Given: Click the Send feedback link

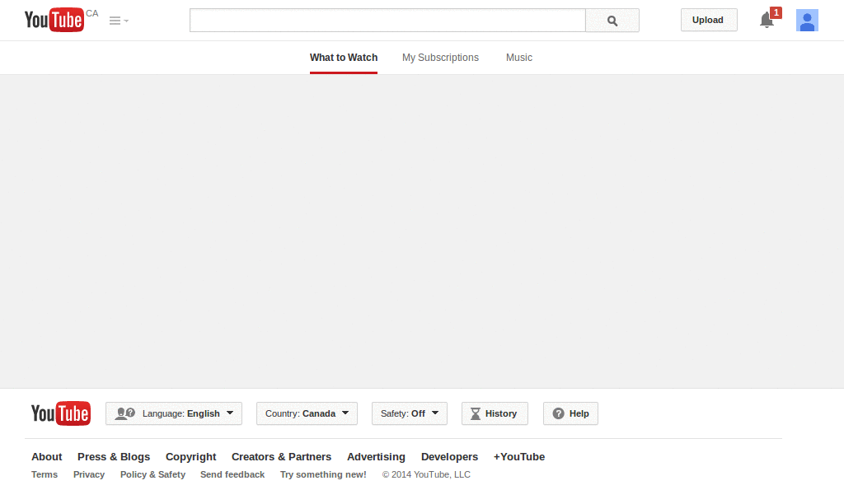Looking at the screenshot, I should tap(232, 474).
